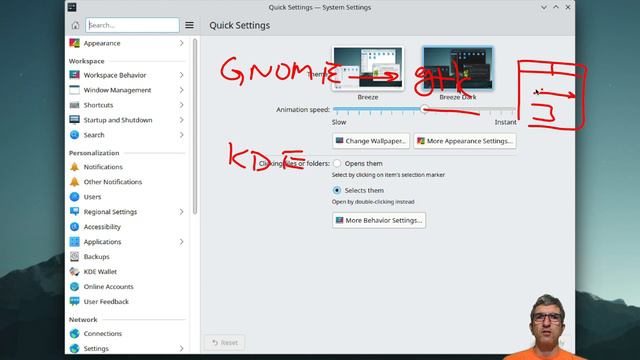Screen dimensions: 640x360
Task: Open the Accessibility settings page
Action: click(102, 227)
